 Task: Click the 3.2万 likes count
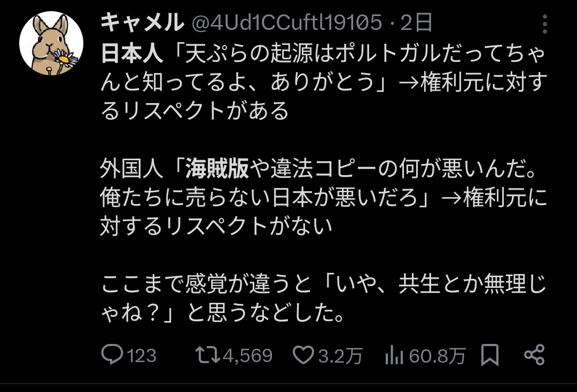[x=340, y=356]
